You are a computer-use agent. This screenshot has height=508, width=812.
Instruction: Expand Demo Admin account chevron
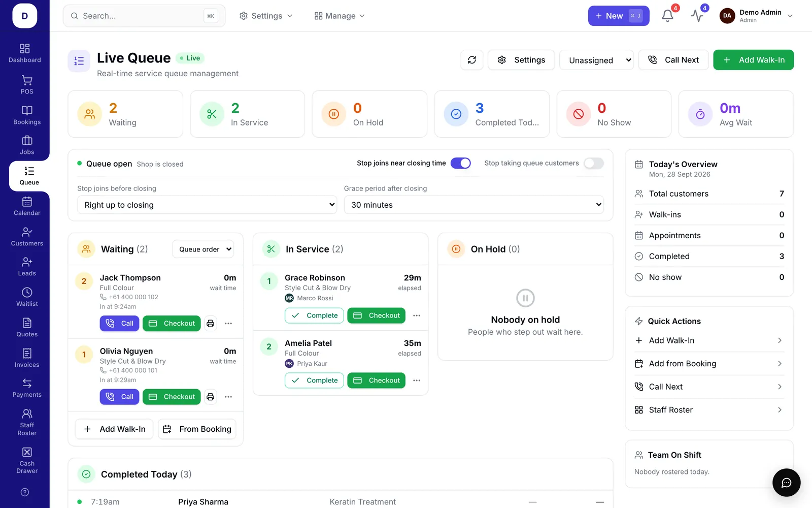coord(790,16)
